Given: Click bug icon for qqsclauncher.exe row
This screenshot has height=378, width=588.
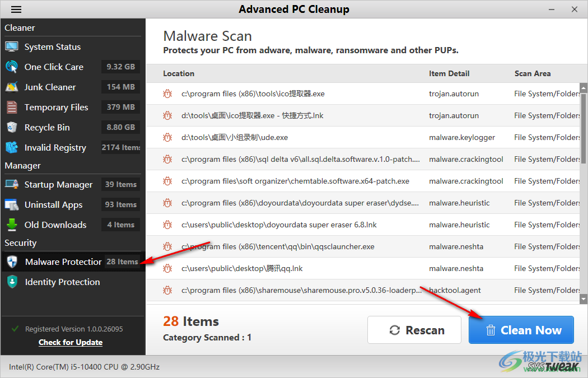Looking at the screenshot, I should pyautogui.click(x=167, y=246).
